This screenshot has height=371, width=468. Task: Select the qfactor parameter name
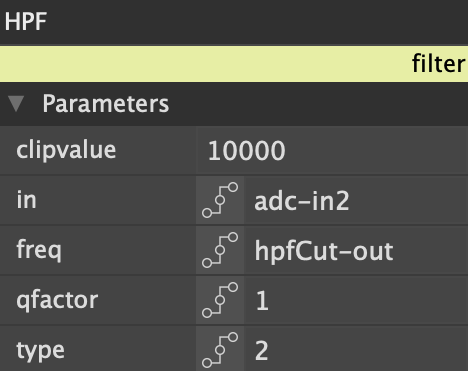click(x=57, y=300)
